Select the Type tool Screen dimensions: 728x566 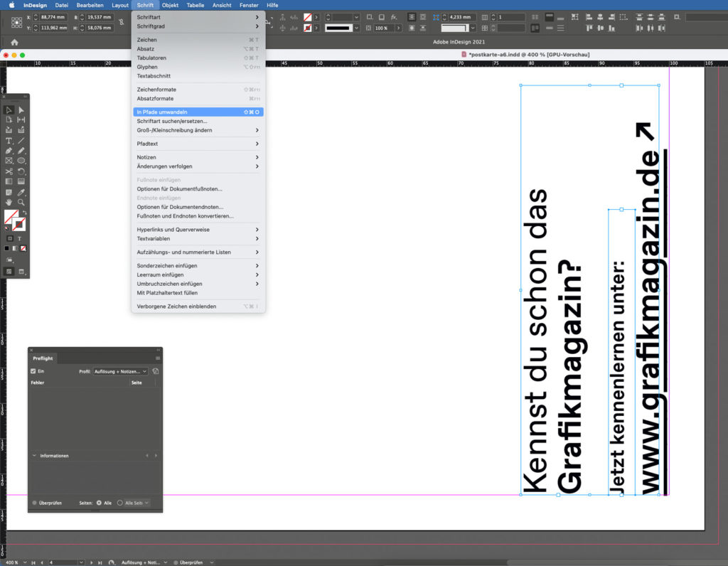9,141
